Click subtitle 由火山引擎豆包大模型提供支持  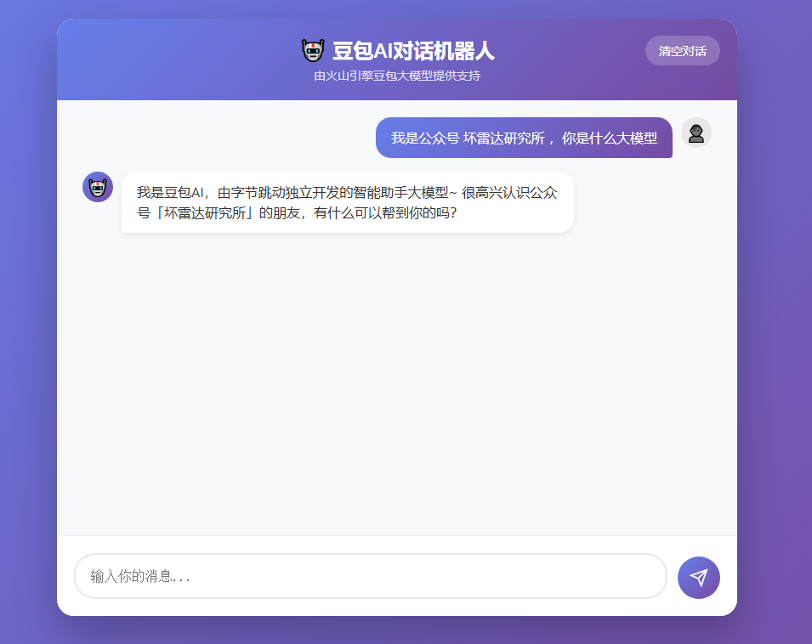click(397, 76)
